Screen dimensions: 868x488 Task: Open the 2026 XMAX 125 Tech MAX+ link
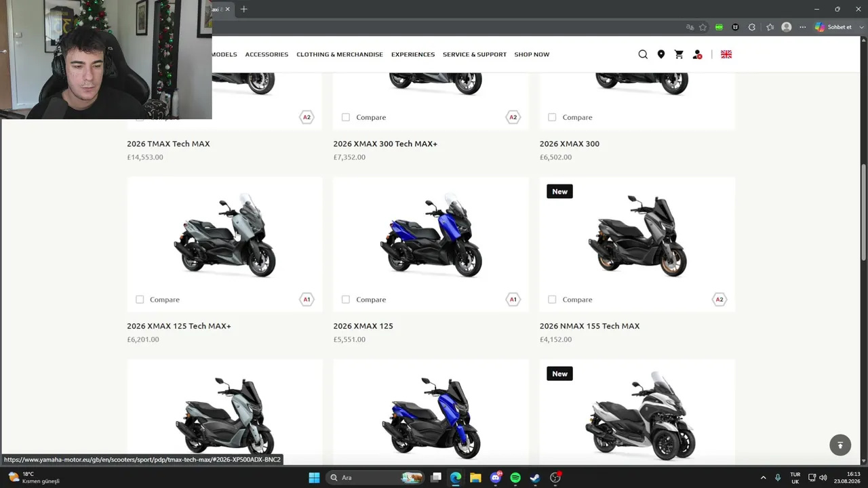pos(179,326)
